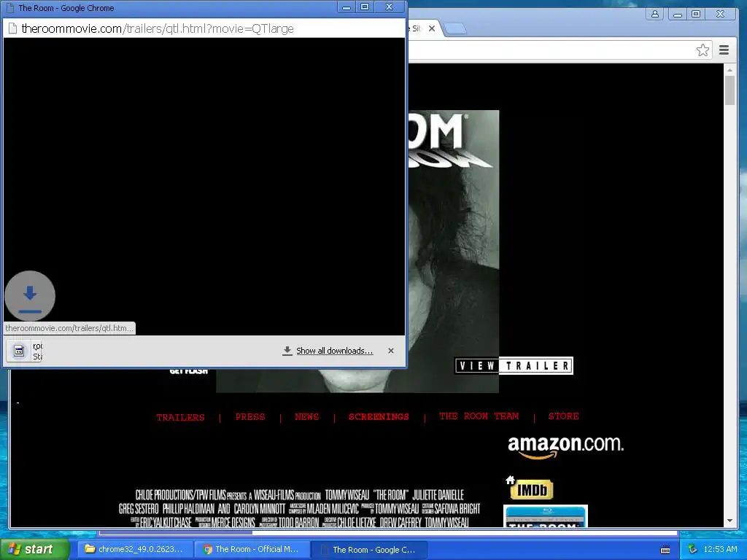Click the movie poster image
Image resolution: width=747 pixels, height=560 pixels.
coord(452,252)
